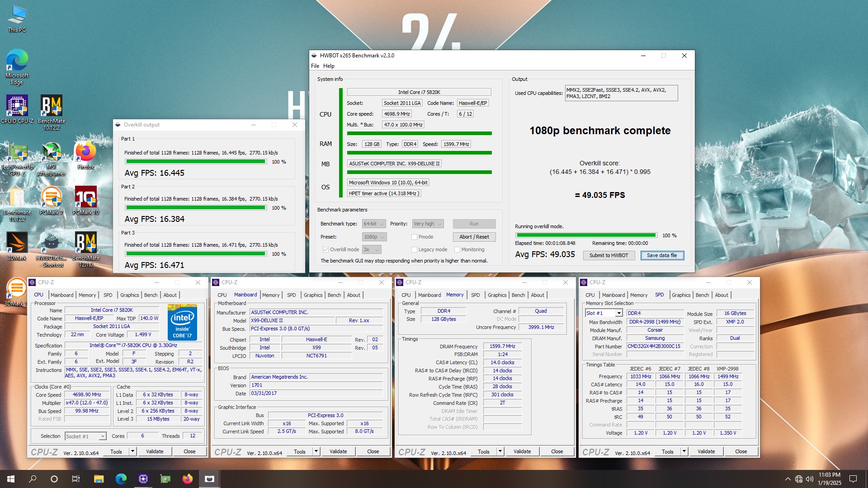Open Cortana circle in the taskbar
Viewport: 868px width, 488px height.
[x=54, y=479]
